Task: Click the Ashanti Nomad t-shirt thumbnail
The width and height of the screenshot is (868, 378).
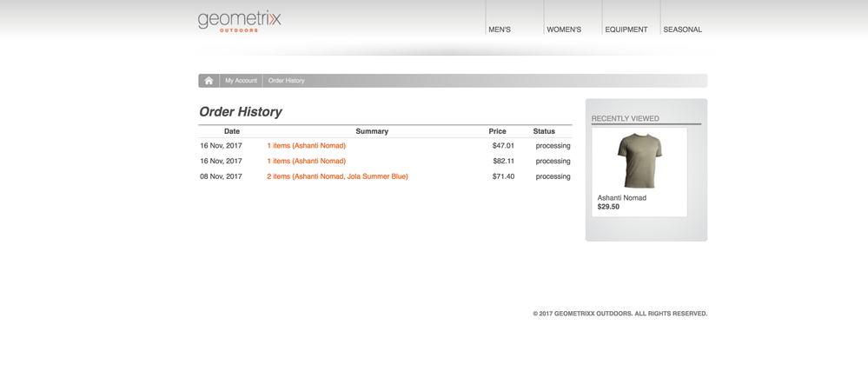Action: pos(639,161)
